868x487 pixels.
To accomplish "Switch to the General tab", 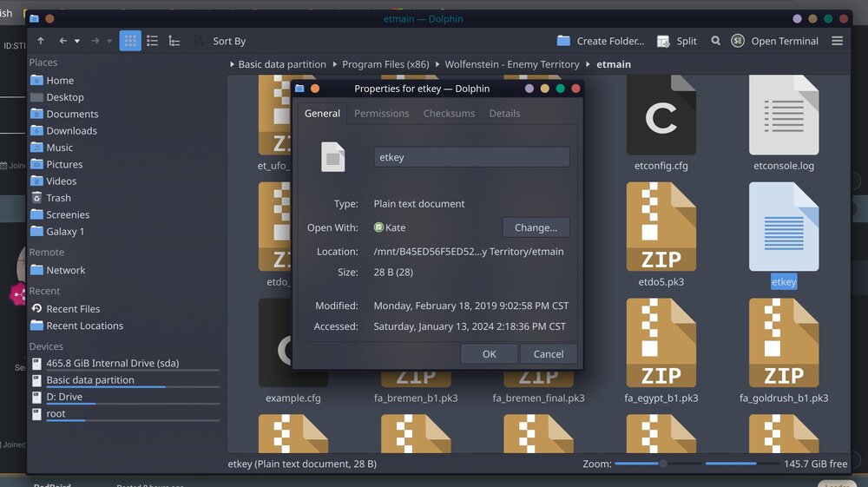I will (x=322, y=113).
